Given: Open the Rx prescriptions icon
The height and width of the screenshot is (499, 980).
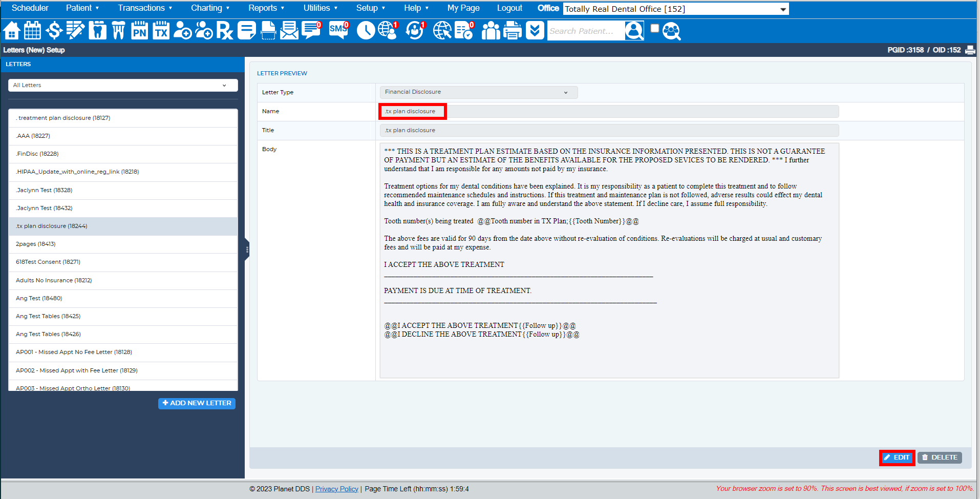Looking at the screenshot, I should [x=224, y=30].
